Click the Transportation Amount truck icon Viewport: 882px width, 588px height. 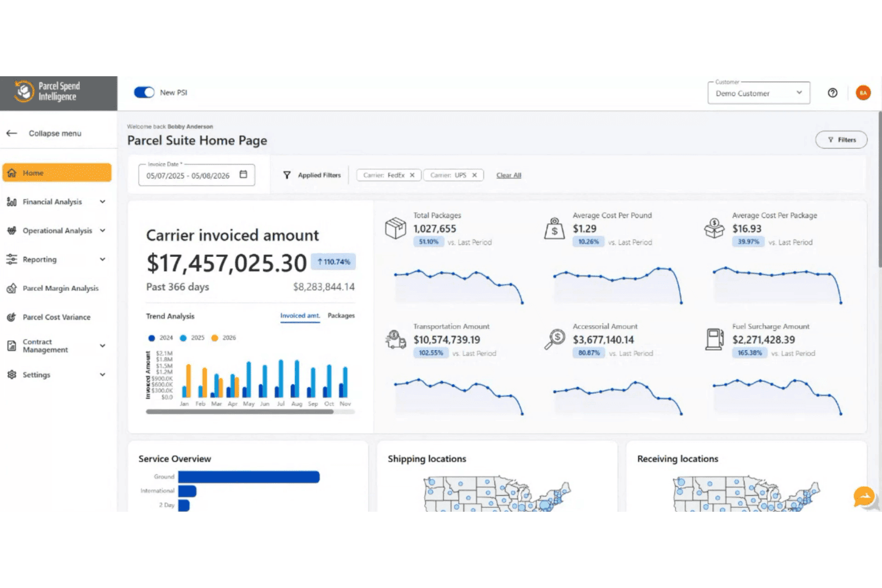tap(395, 340)
